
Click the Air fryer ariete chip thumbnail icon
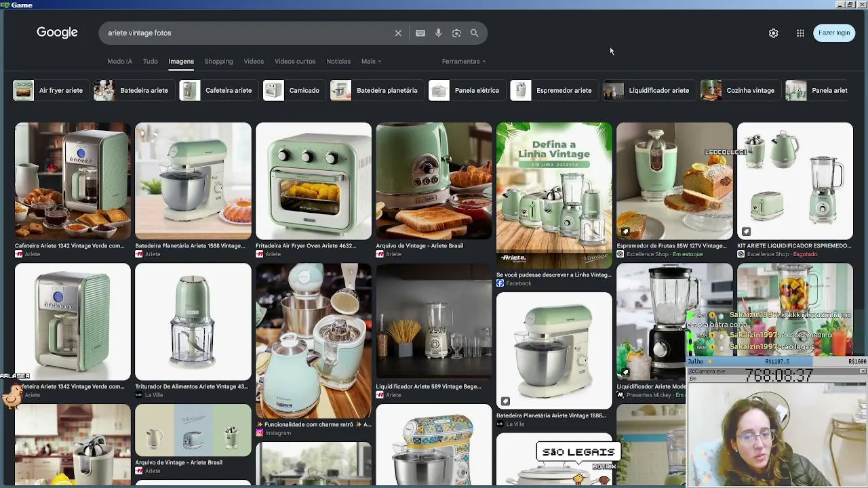pyautogui.click(x=24, y=90)
